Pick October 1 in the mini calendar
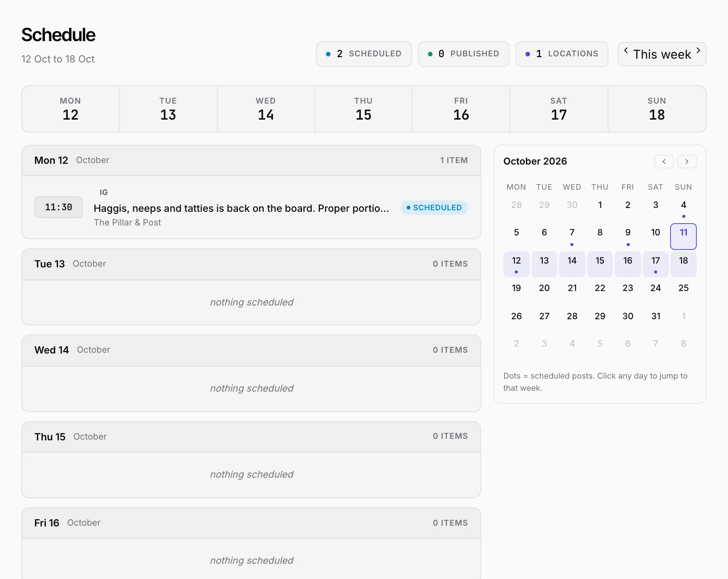 click(600, 208)
